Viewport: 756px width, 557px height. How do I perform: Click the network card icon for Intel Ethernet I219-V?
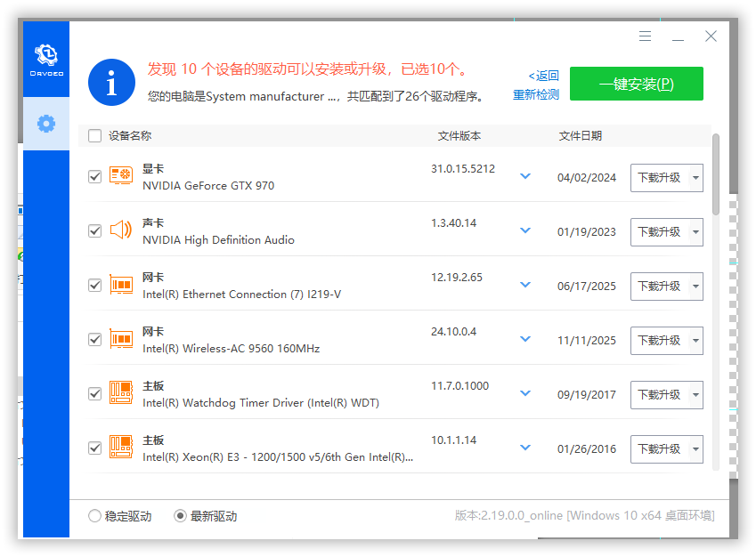[121, 285]
